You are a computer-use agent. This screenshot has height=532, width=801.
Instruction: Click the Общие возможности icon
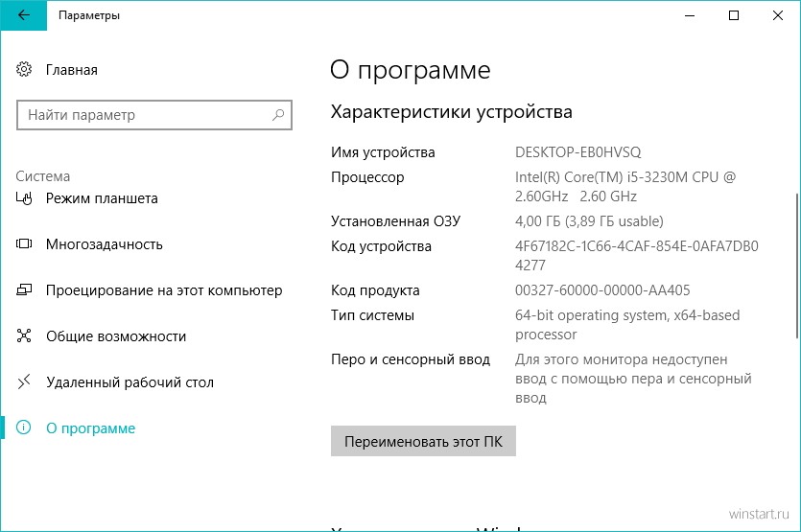click(x=24, y=335)
